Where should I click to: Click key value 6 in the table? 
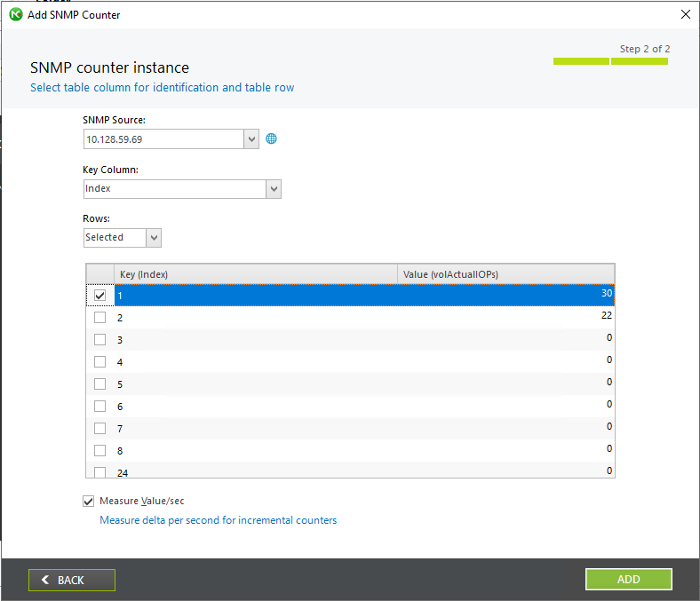point(120,407)
